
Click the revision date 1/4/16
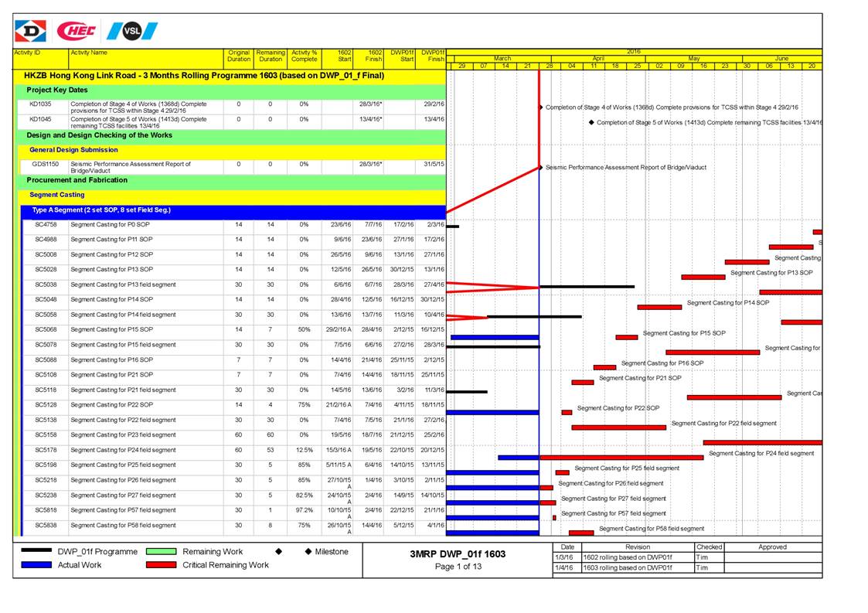pos(564,567)
